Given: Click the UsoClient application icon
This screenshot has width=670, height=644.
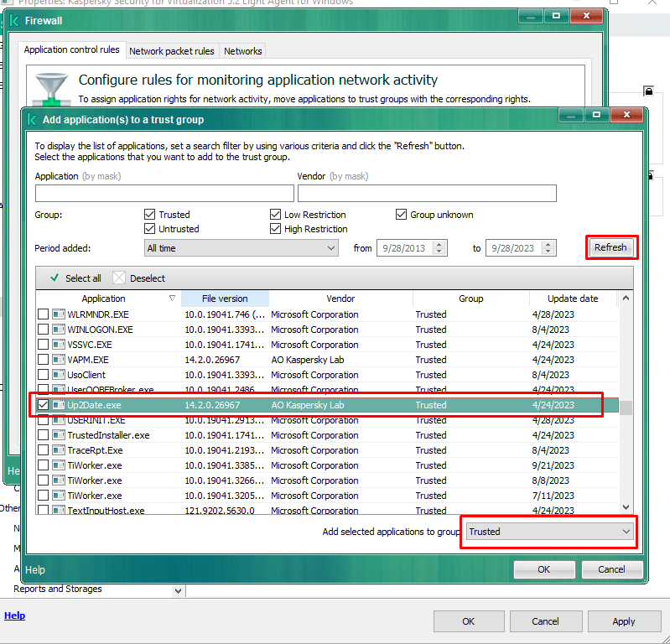Looking at the screenshot, I should (x=58, y=375).
